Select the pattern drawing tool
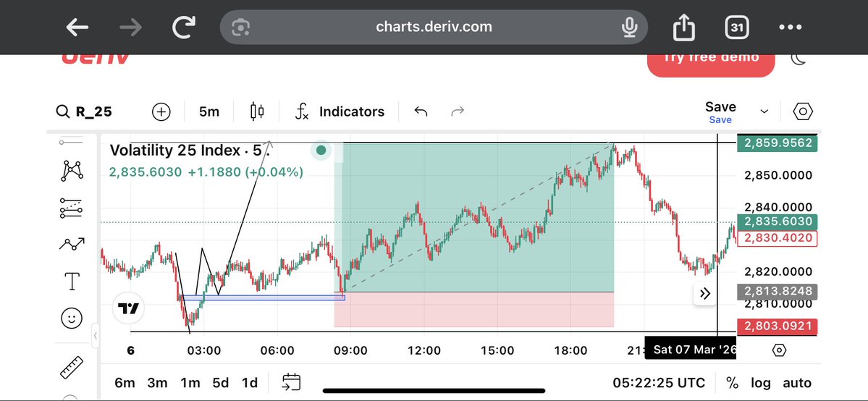The height and width of the screenshot is (401, 868). [72, 171]
